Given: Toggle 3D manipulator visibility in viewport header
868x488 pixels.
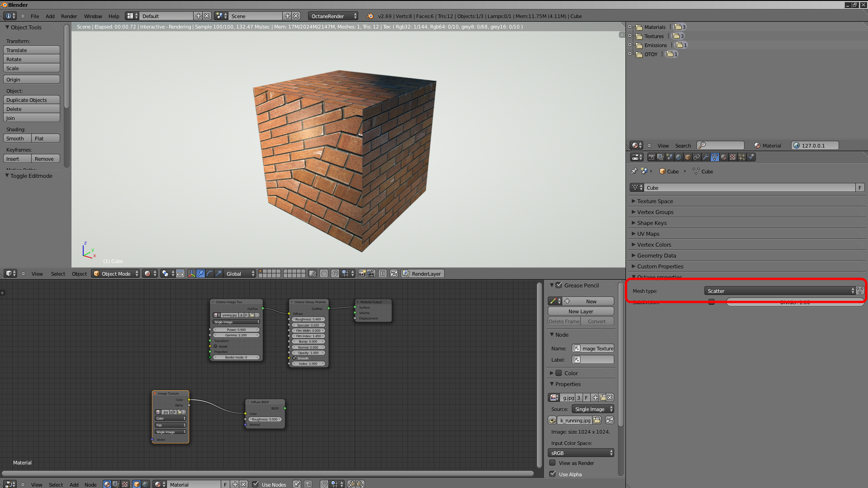Looking at the screenshot, I should pos(191,273).
